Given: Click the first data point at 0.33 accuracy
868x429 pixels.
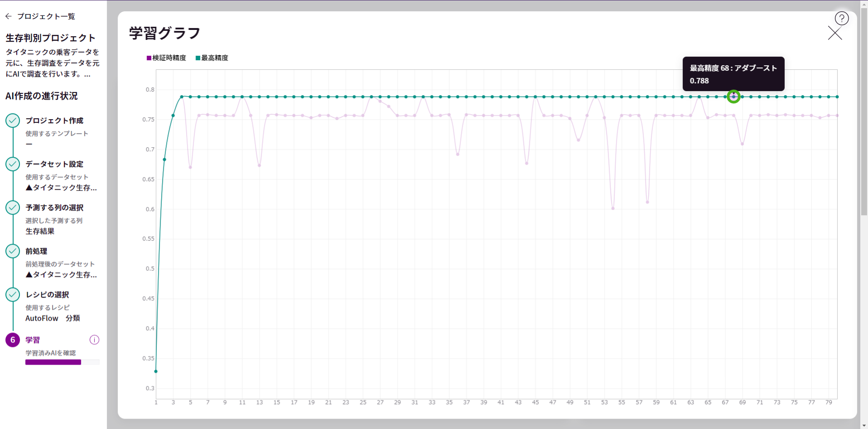Looking at the screenshot, I should [x=156, y=371].
